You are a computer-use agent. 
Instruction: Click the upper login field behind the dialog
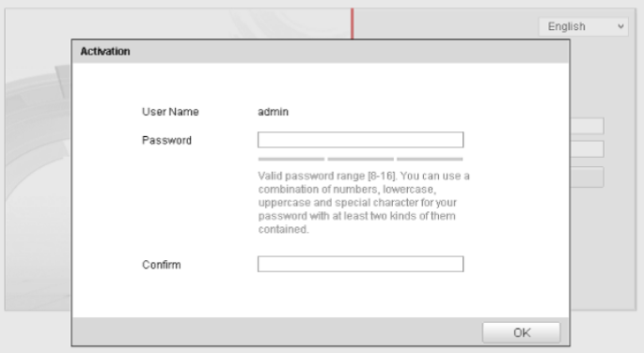click(x=587, y=126)
